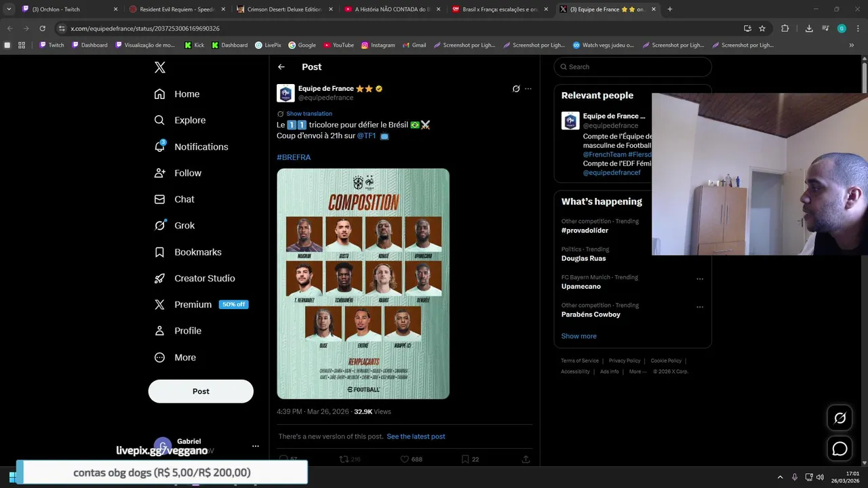Open #provadolíder trending topic
Image resolution: width=868 pixels, height=488 pixels.
pyautogui.click(x=585, y=230)
